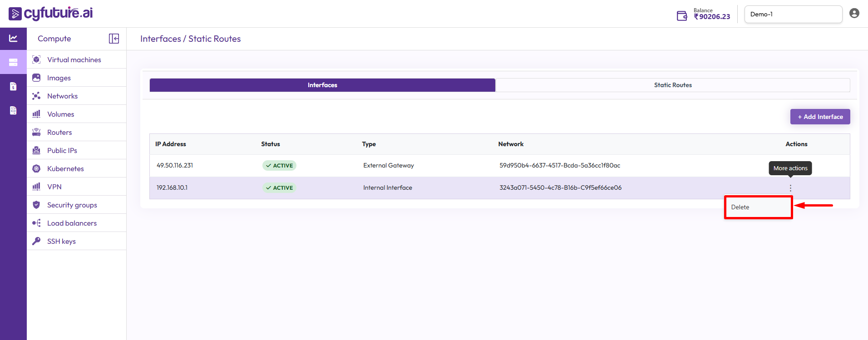Click the wallet balance icon
The width and height of the screenshot is (868, 340).
681,16
